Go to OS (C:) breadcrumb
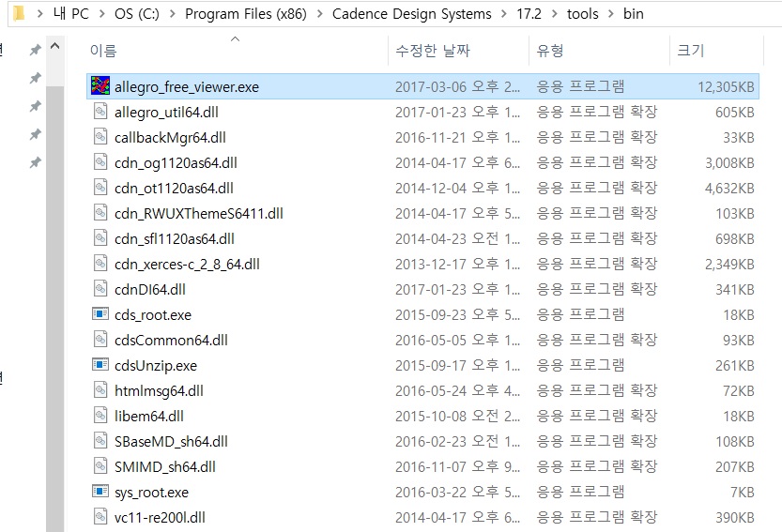This screenshot has width=782, height=532. 137,14
